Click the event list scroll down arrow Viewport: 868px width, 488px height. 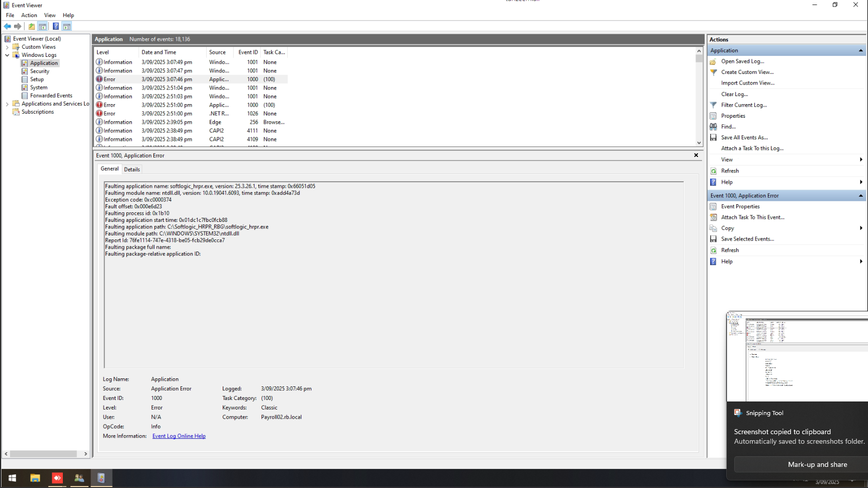click(x=699, y=143)
